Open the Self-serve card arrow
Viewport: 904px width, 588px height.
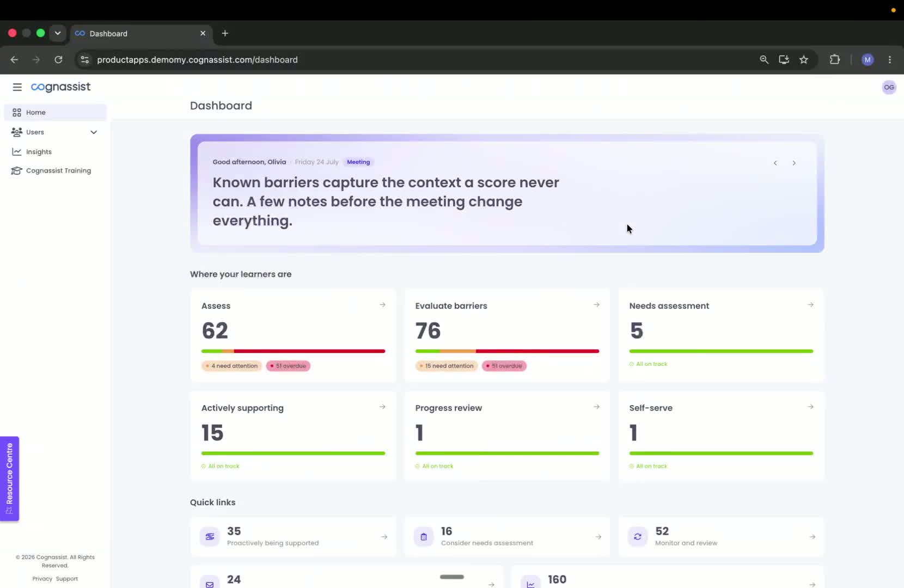click(x=810, y=407)
